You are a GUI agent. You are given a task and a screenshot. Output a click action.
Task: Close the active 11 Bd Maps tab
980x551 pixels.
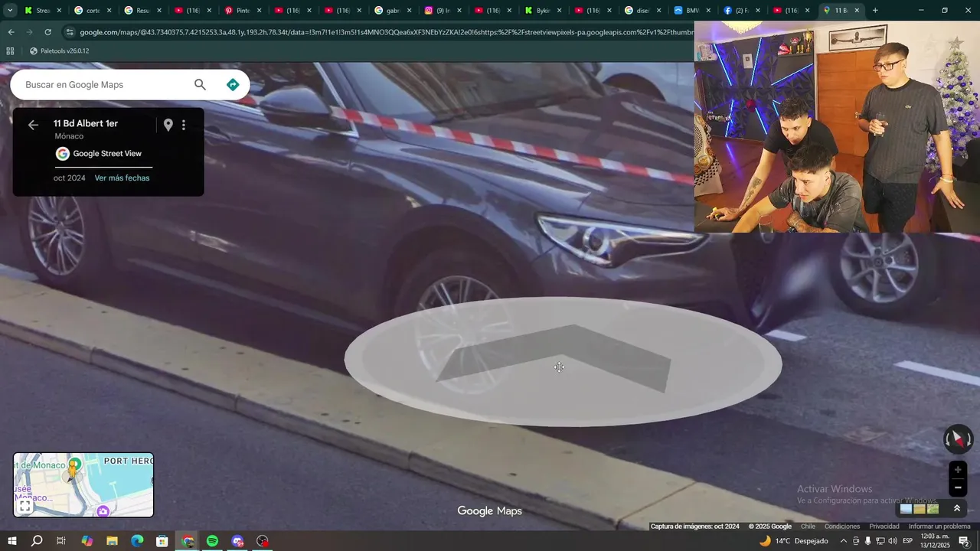857,11
